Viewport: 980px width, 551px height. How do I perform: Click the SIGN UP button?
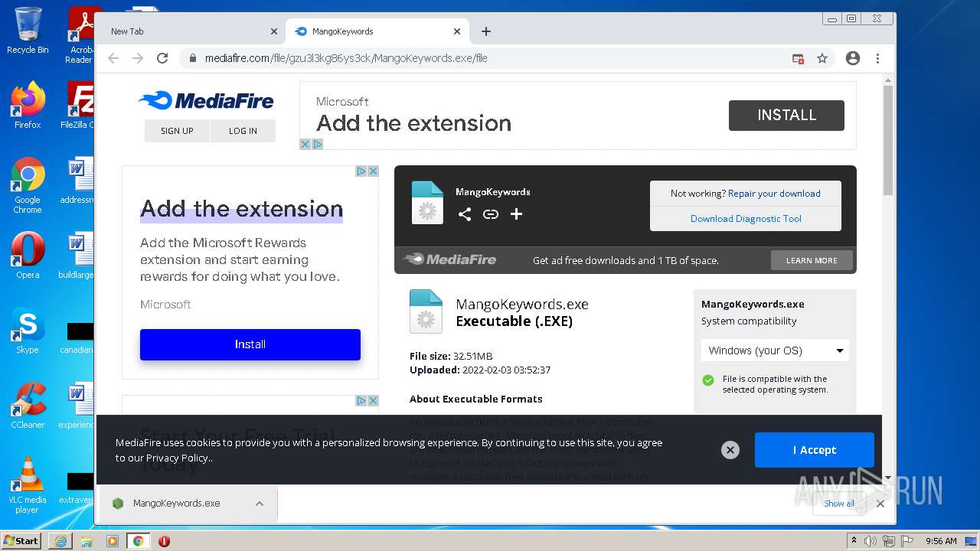pyautogui.click(x=177, y=131)
